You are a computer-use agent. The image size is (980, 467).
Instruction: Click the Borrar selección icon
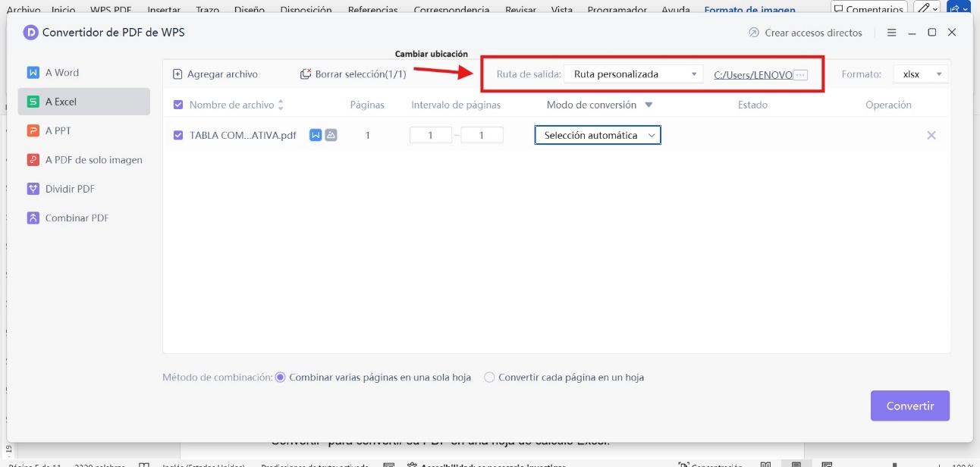pyautogui.click(x=306, y=74)
